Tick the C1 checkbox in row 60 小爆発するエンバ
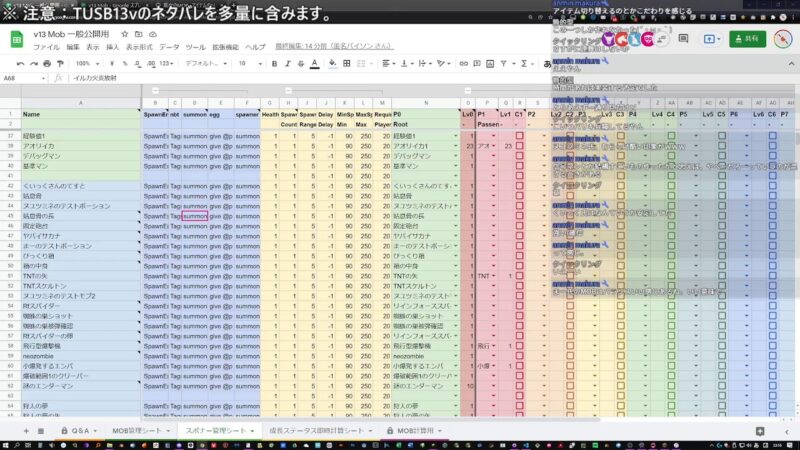This screenshot has height=450, width=800. (x=520, y=365)
